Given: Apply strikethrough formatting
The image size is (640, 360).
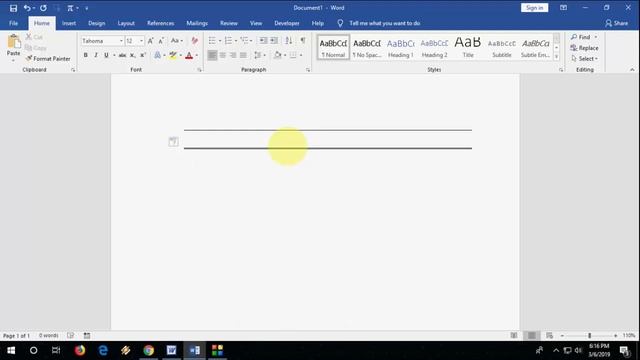Looking at the screenshot, I should point(122,55).
